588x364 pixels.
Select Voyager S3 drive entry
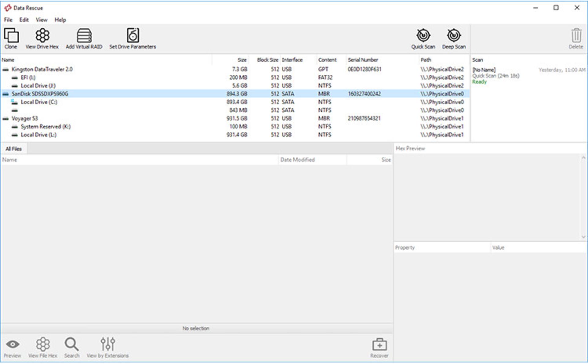(24, 118)
